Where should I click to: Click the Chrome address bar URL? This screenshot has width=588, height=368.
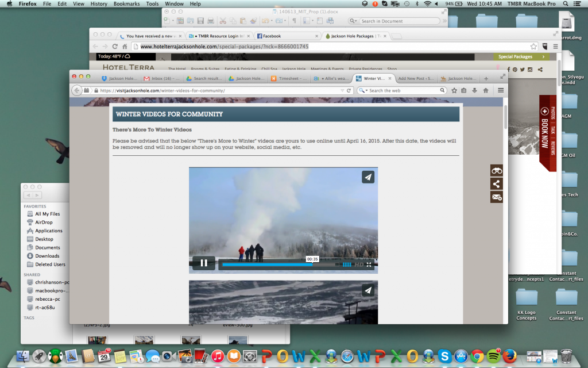point(225,47)
